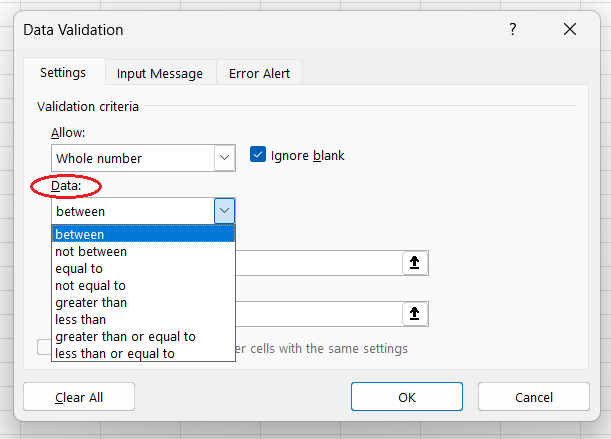The width and height of the screenshot is (611, 439).
Task: Open the Allow dropdown showing Whole number
Action: (x=224, y=158)
